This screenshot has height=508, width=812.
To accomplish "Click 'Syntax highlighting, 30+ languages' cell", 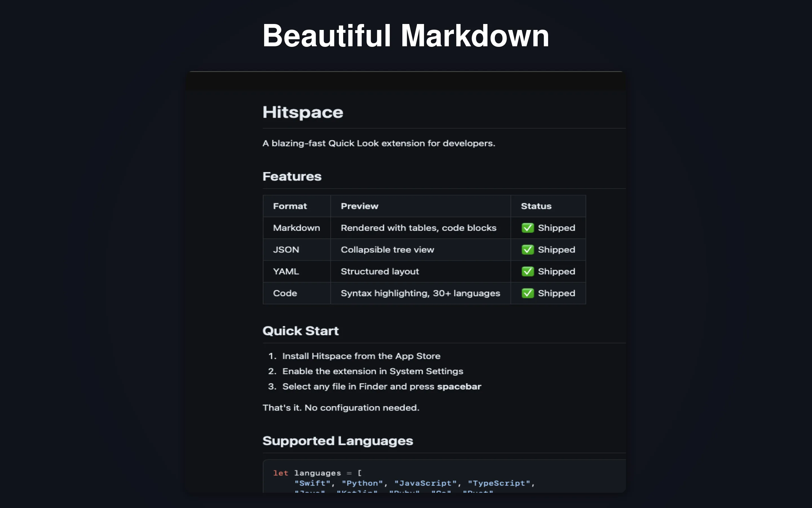I will [420, 293].
